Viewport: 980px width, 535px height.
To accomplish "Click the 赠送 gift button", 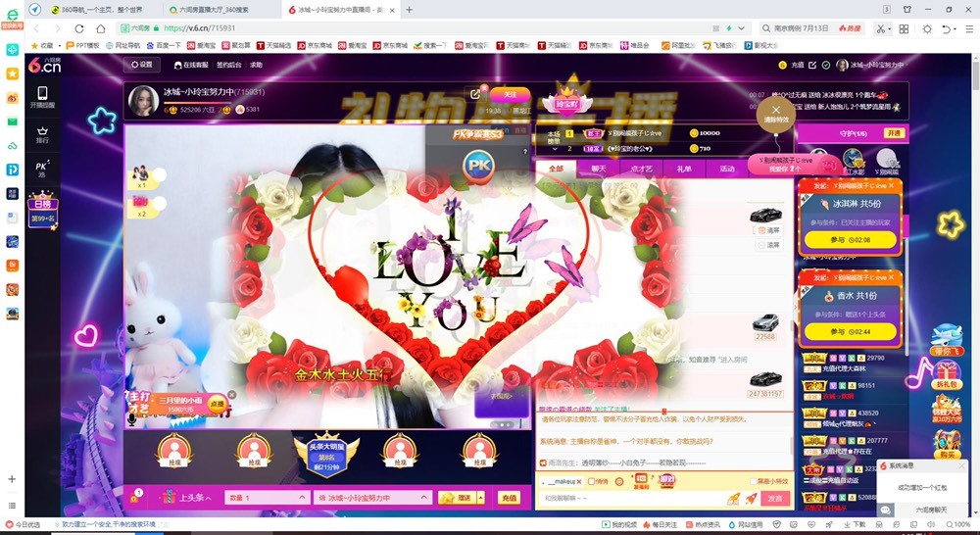I will coord(457,498).
